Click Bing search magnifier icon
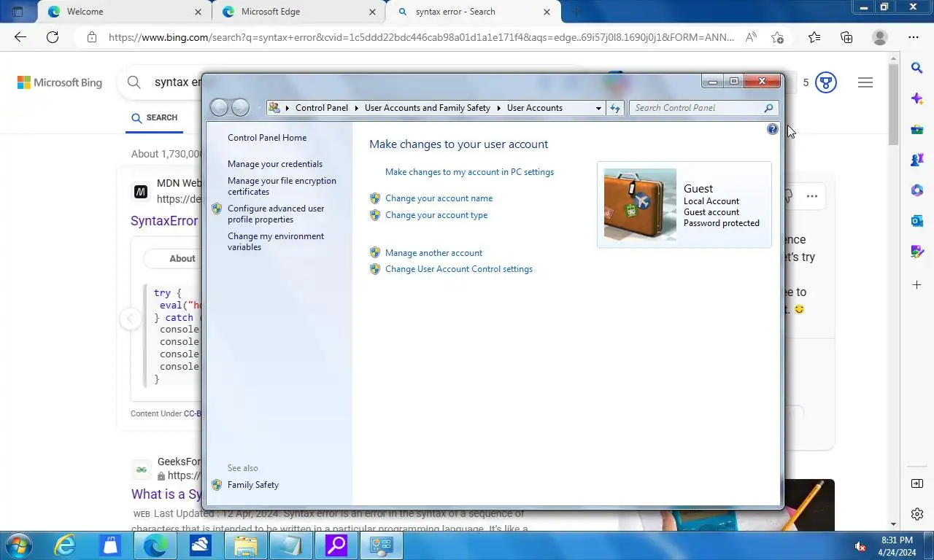934x560 pixels. coord(134,82)
